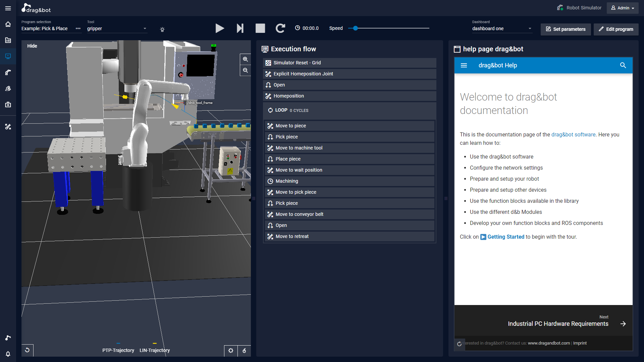Click Set parameters button

coord(566,29)
